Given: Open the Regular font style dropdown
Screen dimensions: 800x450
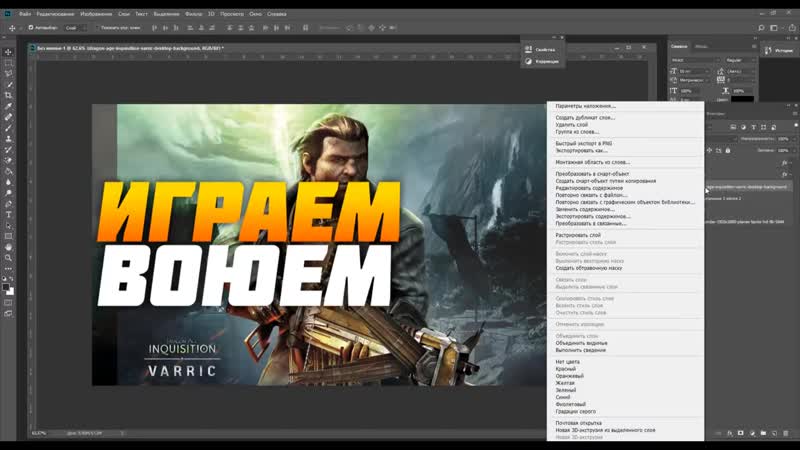Looking at the screenshot, I should [740, 60].
